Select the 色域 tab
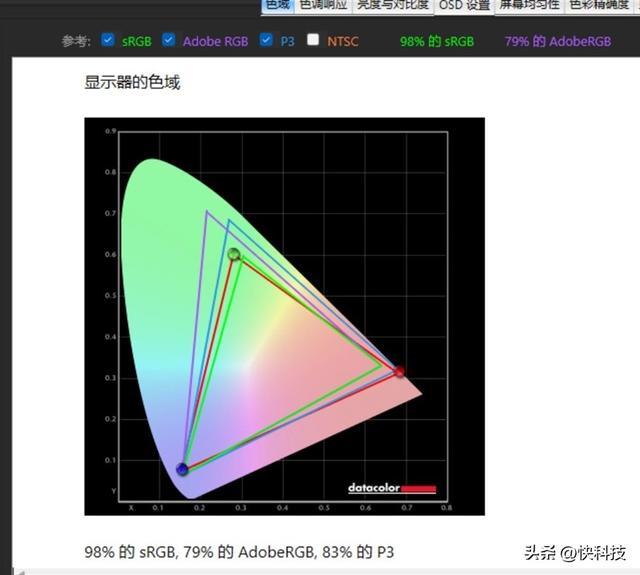 (x=278, y=6)
